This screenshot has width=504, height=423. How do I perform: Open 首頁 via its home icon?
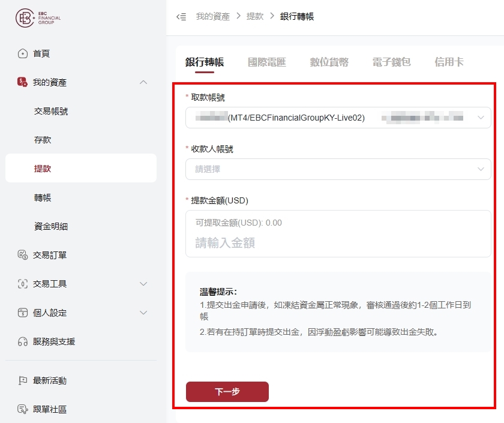23,53
